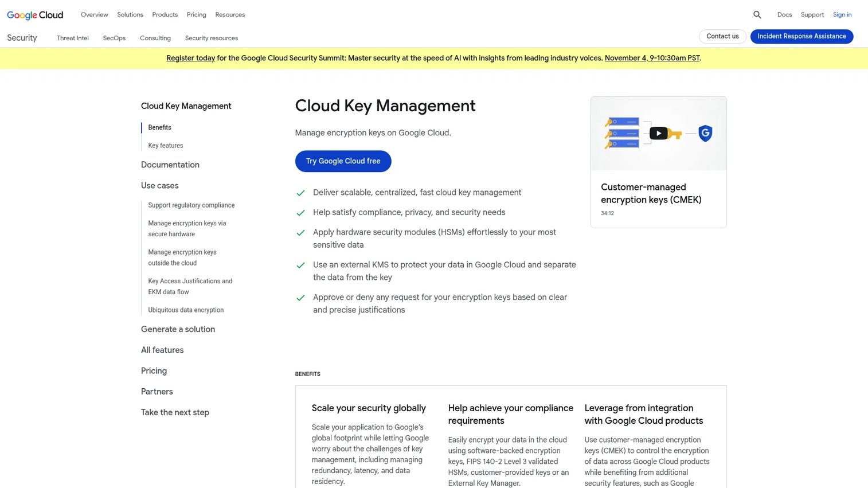Open Ubiquitous data encryption sidebar link
Viewport: 868px width, 488px height.
(x=186, y=310)
